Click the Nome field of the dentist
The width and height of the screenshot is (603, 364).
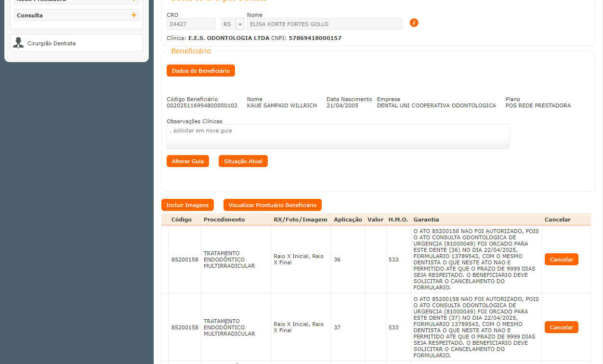coord(324,24)
